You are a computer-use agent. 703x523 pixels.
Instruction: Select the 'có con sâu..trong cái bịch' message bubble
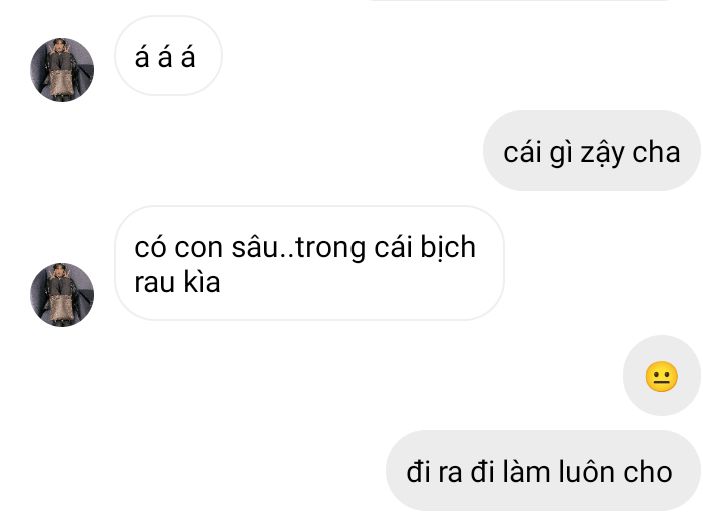310,263
